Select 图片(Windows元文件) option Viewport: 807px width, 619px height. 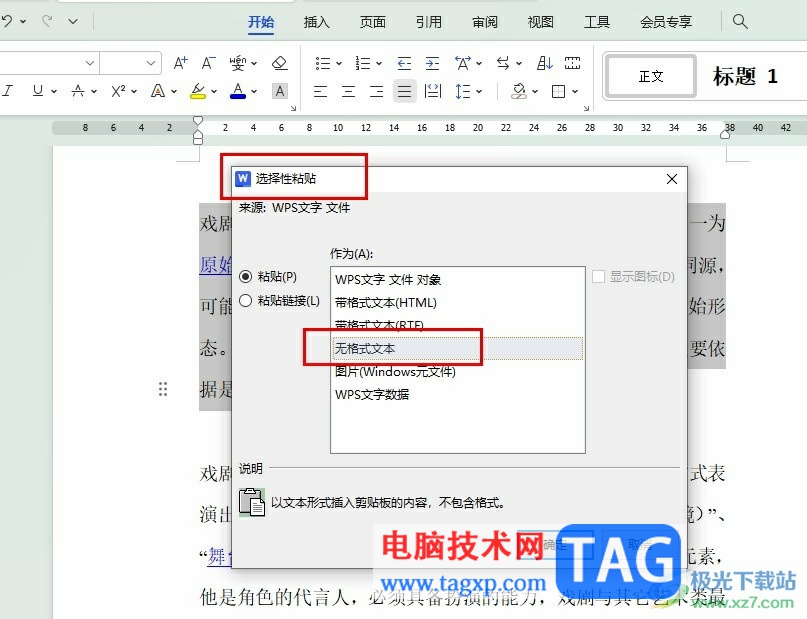[458, 372]
